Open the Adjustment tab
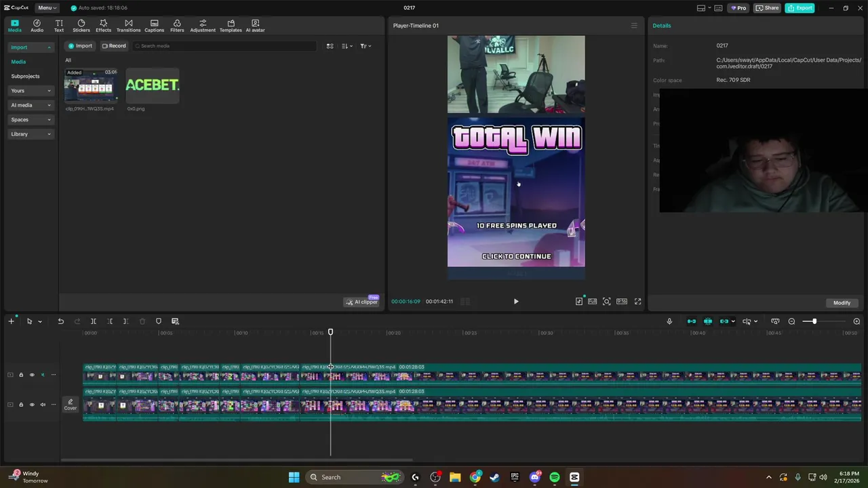Screen dimensions: 868x488 pos(203,26)
